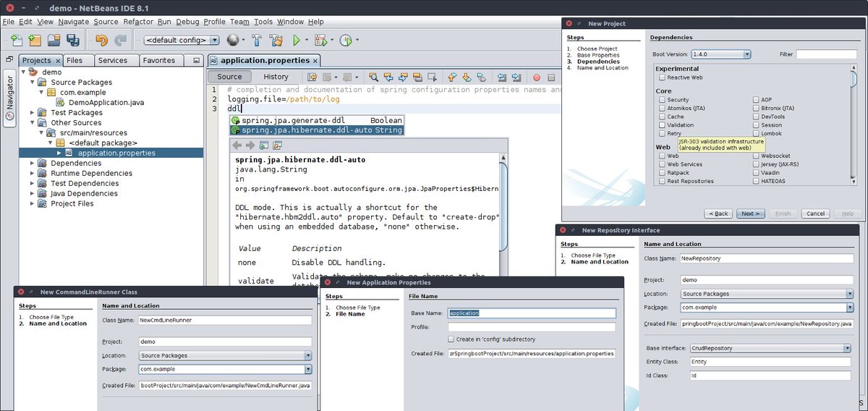Viewport: 868px width, 411px height.
Task: Click the Debug Project icon
Action: click(320, 40)
